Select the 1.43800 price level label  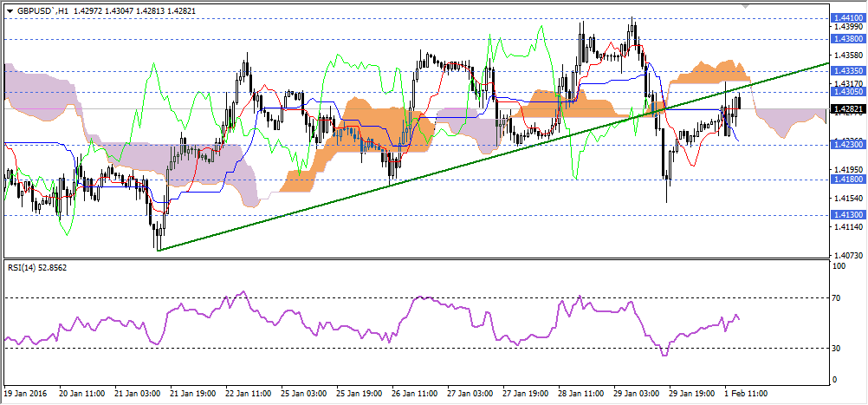pos(847,39)
